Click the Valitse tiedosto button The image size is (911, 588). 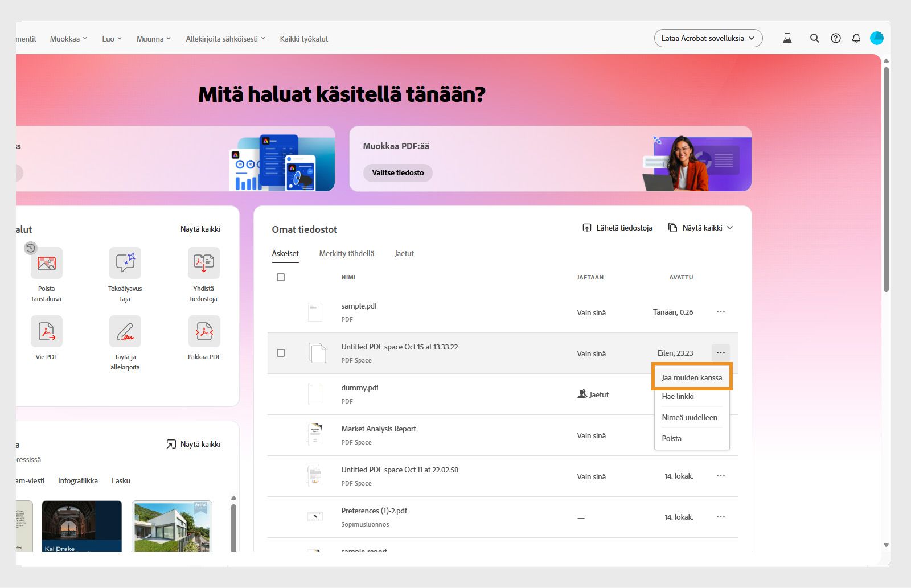(398, 172)
